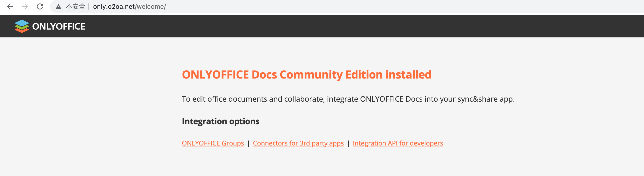Click the browser forward arrow
This screenshot has width=644, height=176.
(x=25, y=6)
